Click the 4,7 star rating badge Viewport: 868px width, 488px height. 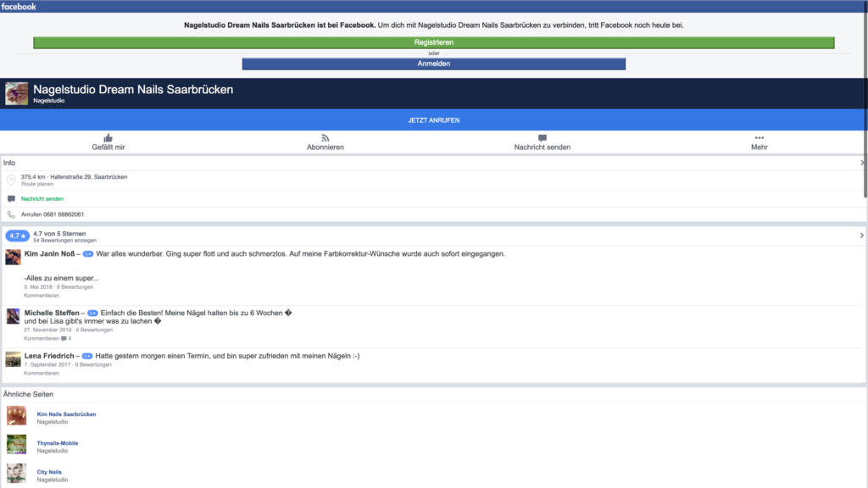[x=18, y=236]
